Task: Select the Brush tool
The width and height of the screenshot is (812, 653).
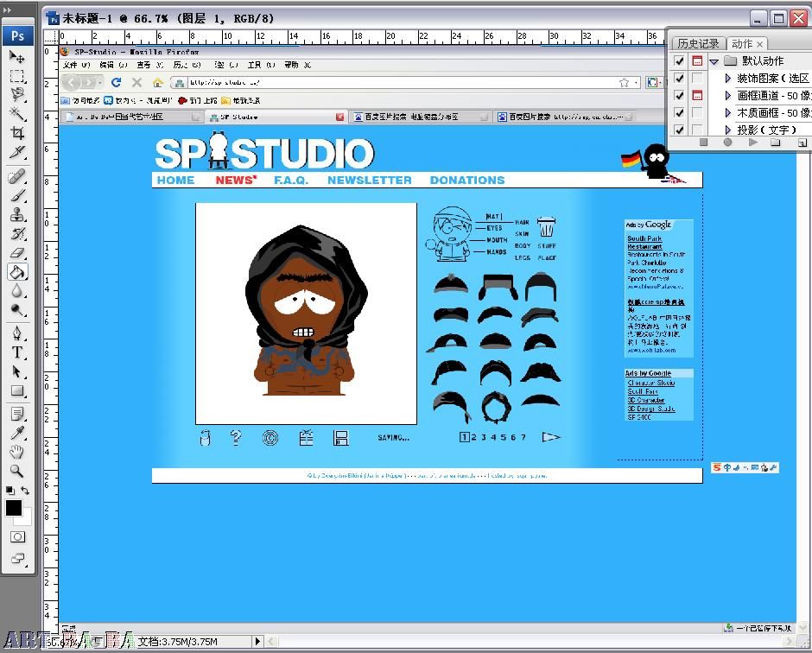Action: [x=17, y=196]
